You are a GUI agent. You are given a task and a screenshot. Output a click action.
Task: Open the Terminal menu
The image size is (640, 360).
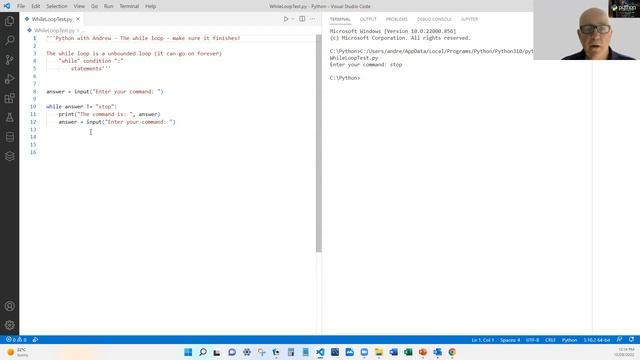coord(129,6)
